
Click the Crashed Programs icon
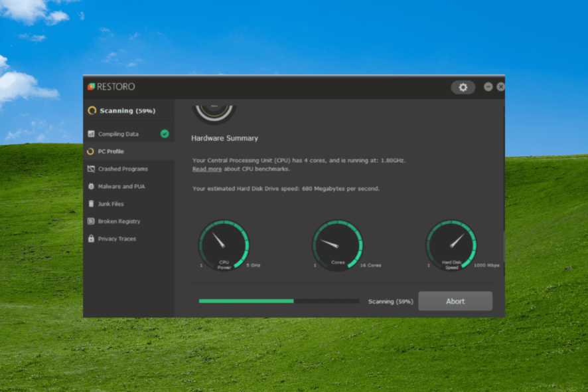[91, 169]
